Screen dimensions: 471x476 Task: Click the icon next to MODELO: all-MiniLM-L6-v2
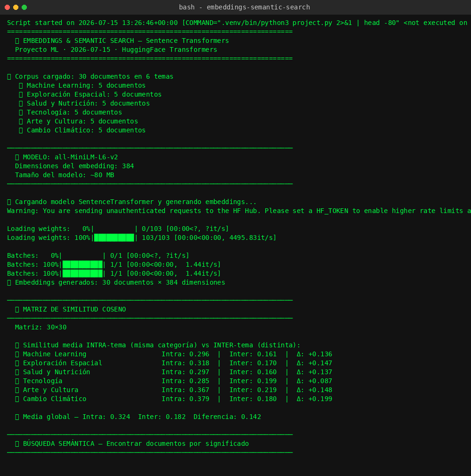tap(17, 157)
